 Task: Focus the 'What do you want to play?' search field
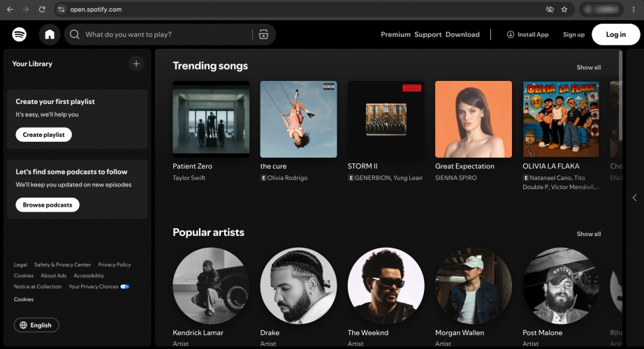[168, 34]
